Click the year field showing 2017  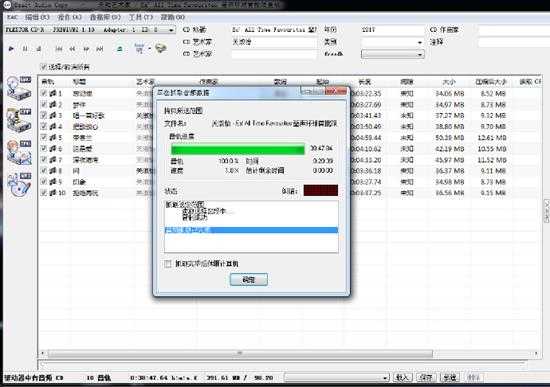click(392, 30)
